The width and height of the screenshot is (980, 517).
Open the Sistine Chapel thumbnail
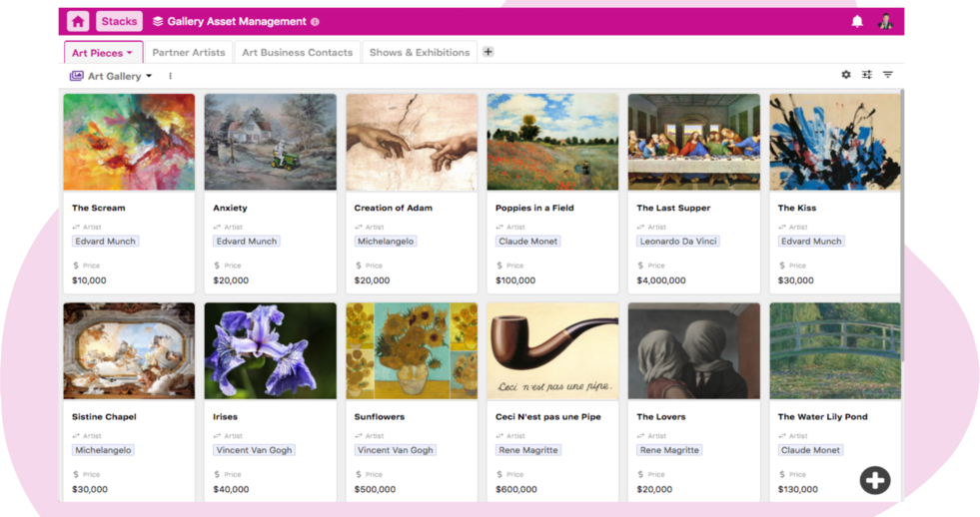pyautogui.click(x=129, y=351)
